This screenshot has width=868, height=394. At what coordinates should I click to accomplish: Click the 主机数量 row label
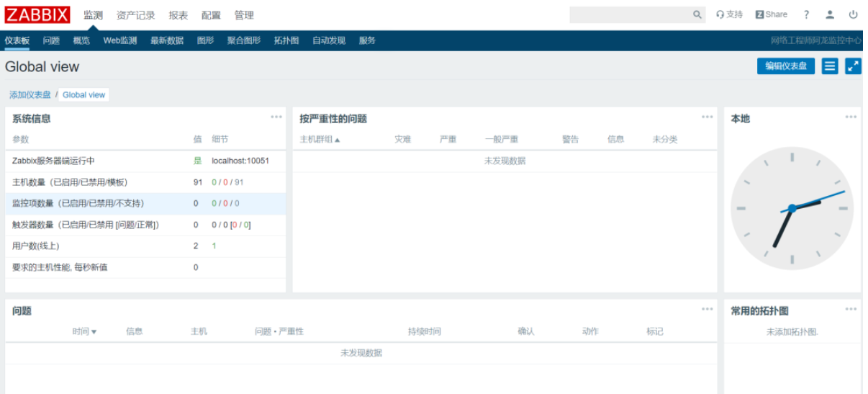tap(70, 182)
